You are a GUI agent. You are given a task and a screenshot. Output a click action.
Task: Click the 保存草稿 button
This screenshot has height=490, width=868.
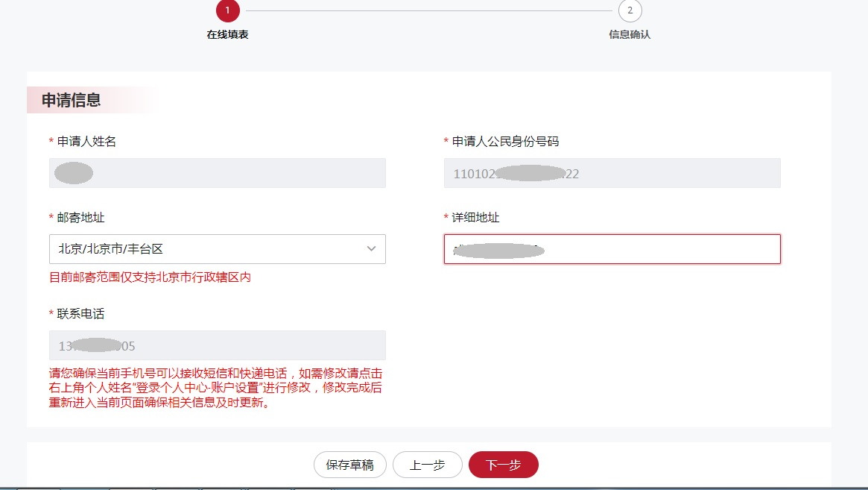point(350,465)
